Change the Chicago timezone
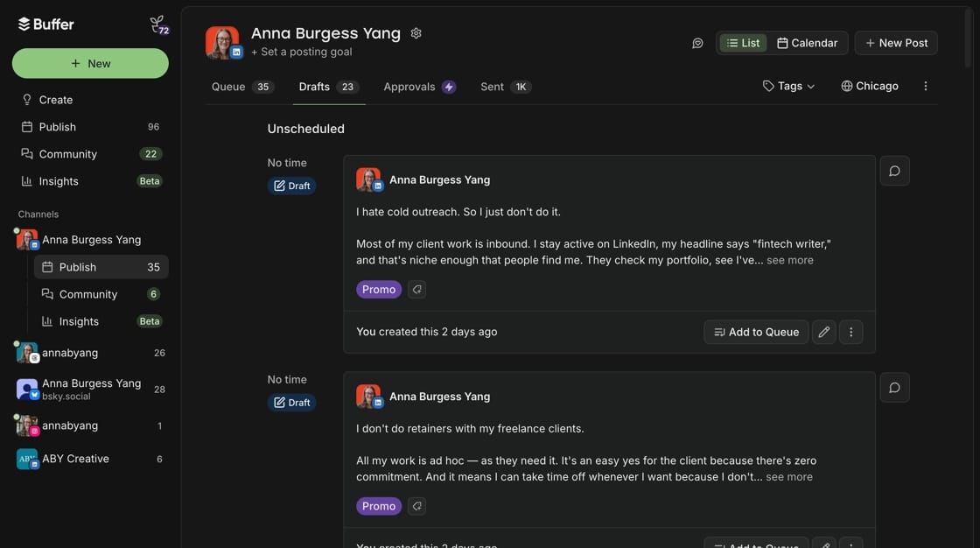The width and height of the screenshot is (980, 548). click(x=870, y=87)
